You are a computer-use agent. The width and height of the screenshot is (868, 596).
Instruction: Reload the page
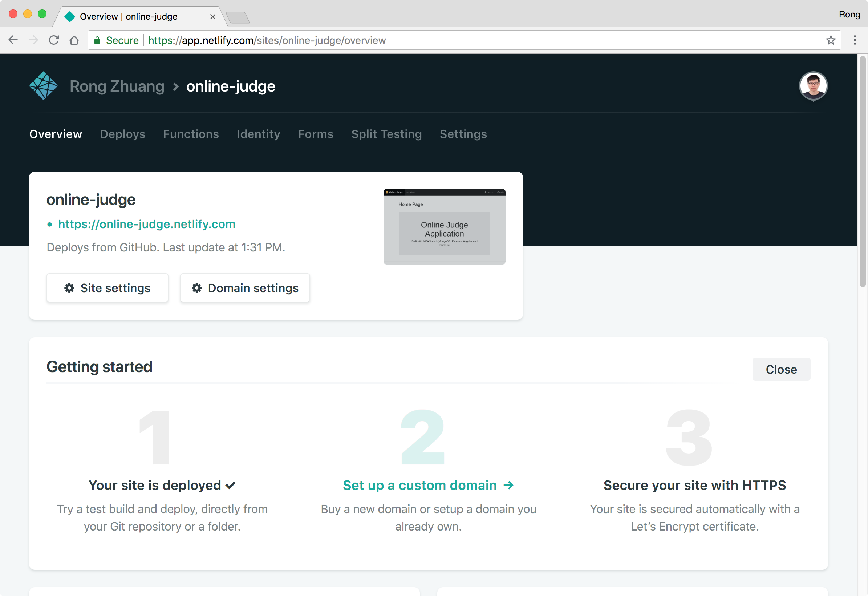click(54, 40)
